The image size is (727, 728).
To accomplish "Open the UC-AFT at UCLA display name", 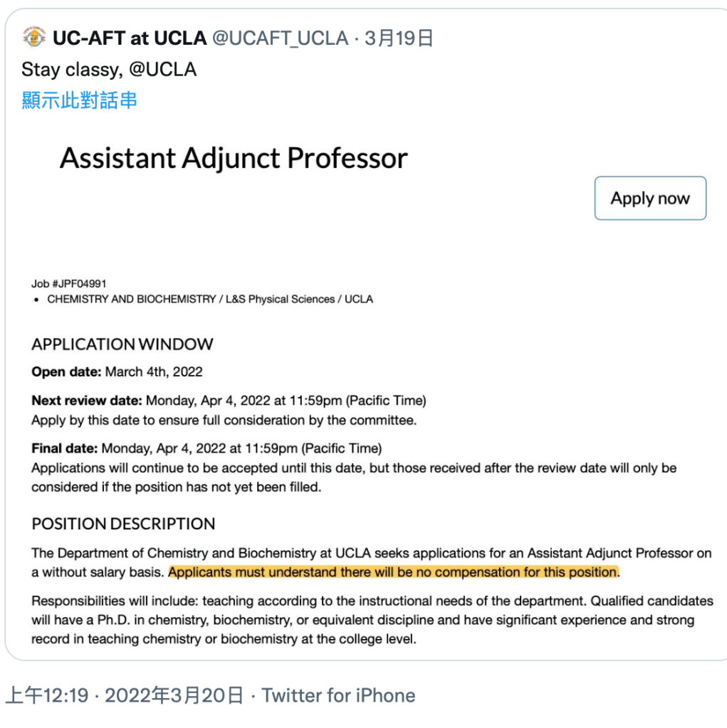I will pyautogui.click(x=130, y=38).
